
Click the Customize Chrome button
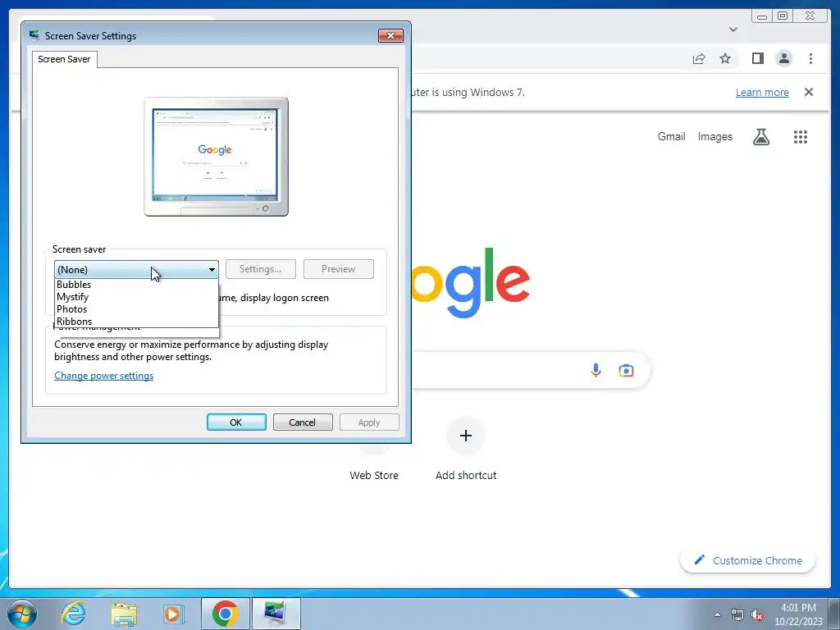748,560
